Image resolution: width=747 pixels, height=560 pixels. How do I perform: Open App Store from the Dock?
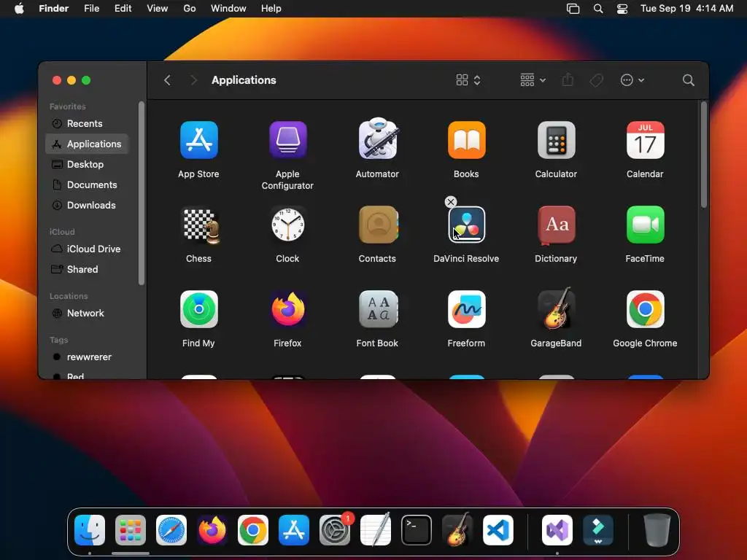click(294, 530)
